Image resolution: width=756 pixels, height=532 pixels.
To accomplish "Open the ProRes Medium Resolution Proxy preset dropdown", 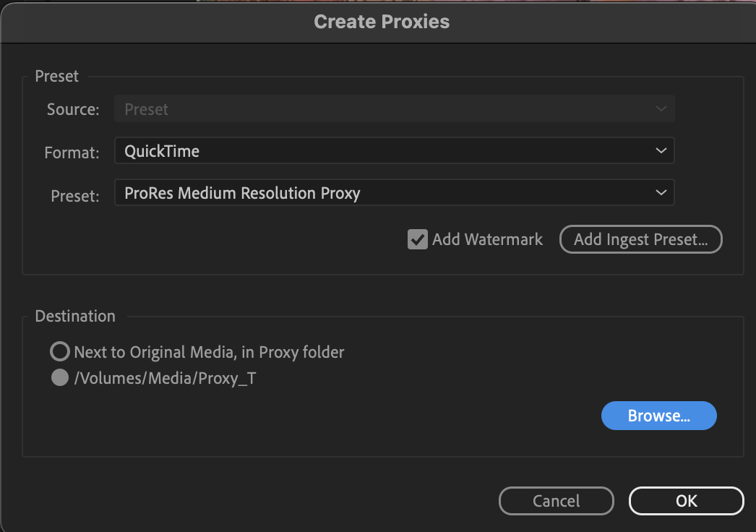I will pos(395,192).
